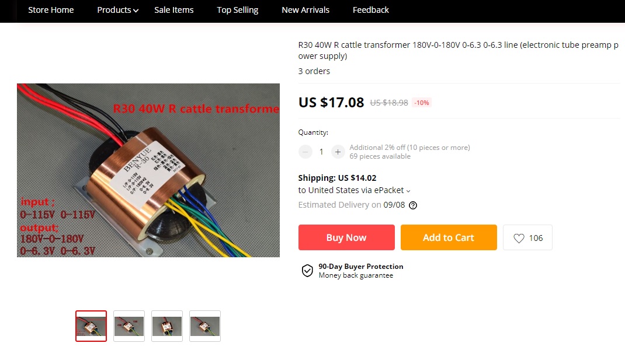Expand the Products dropdown menu
The image size is (625, 364).
point(117,10)
